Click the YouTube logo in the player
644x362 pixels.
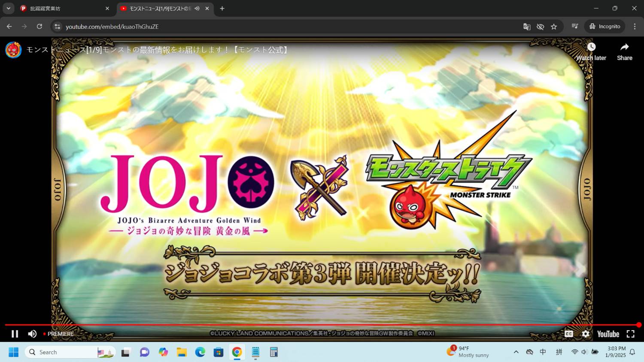click(607, 334)
